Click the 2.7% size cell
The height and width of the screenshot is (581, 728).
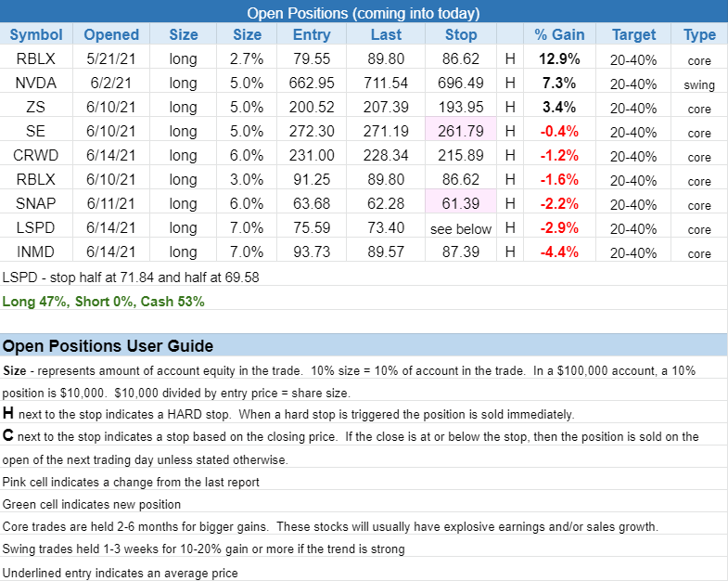click(247, 58)
